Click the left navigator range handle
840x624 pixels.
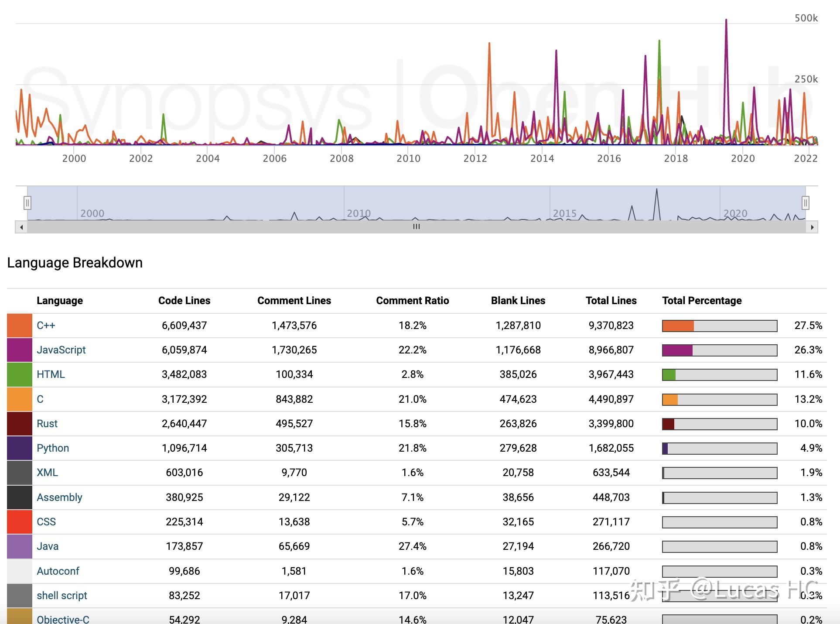[x=27, y=203]
